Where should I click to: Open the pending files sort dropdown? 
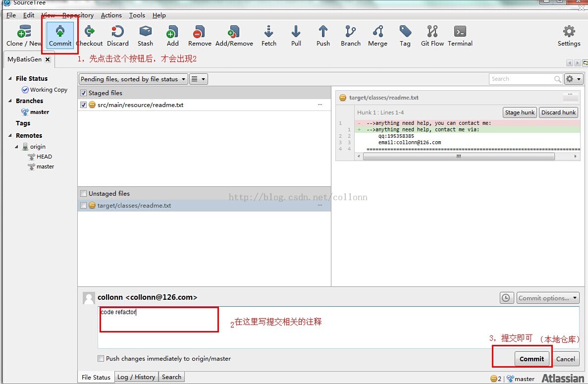coord(132,78)
